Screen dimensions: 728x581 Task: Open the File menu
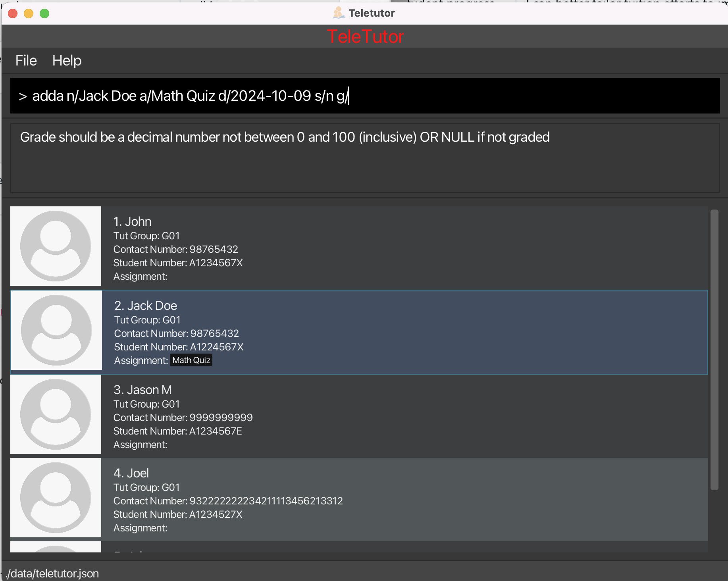pos(26,61)
